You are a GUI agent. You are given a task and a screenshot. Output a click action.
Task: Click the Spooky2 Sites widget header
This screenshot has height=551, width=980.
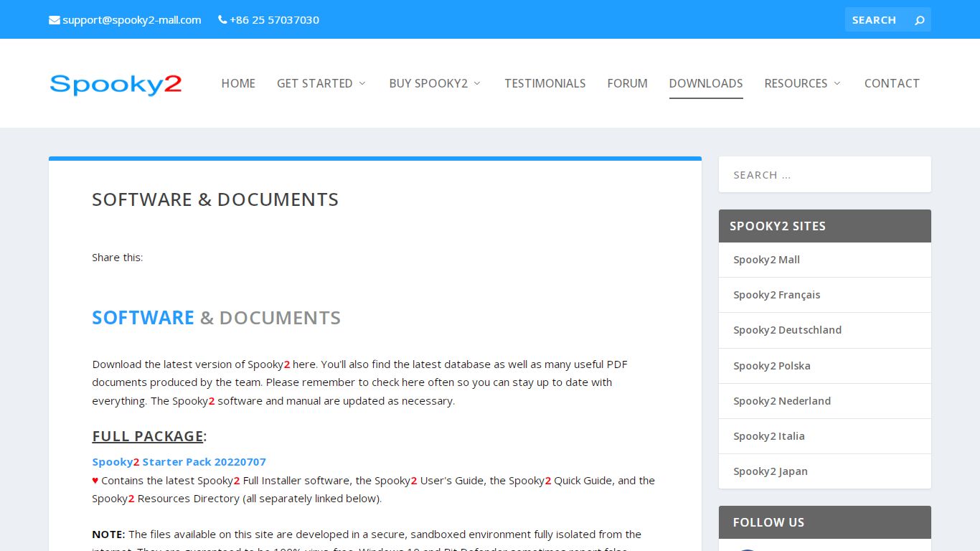tap(825, 226)
